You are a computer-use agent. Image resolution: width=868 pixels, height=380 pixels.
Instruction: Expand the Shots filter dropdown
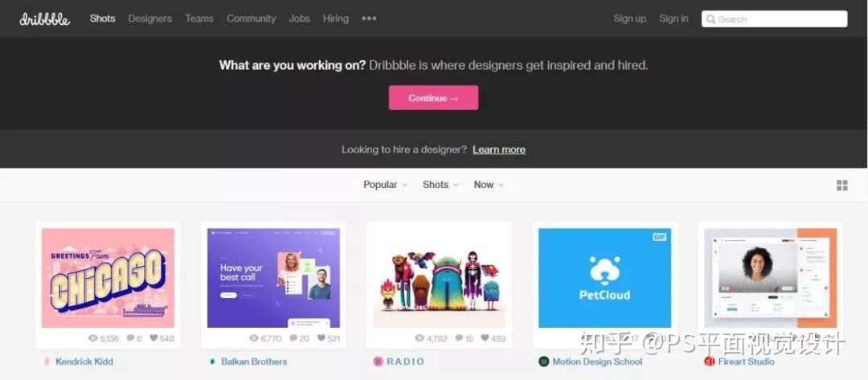click(x=440, y=185)
